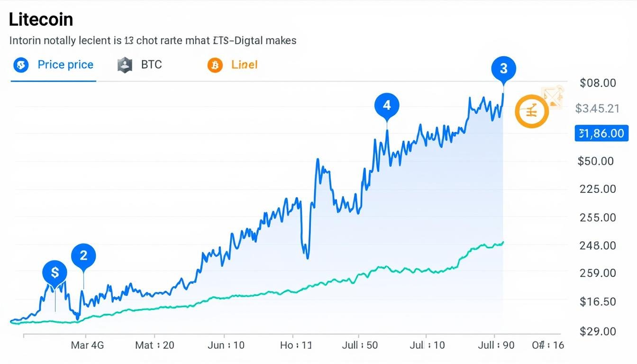Image resolution: width=637 pixels, height=364 pixels.
Task: Click marker 3 at the chart's highest point
Action: click(504, 68)
